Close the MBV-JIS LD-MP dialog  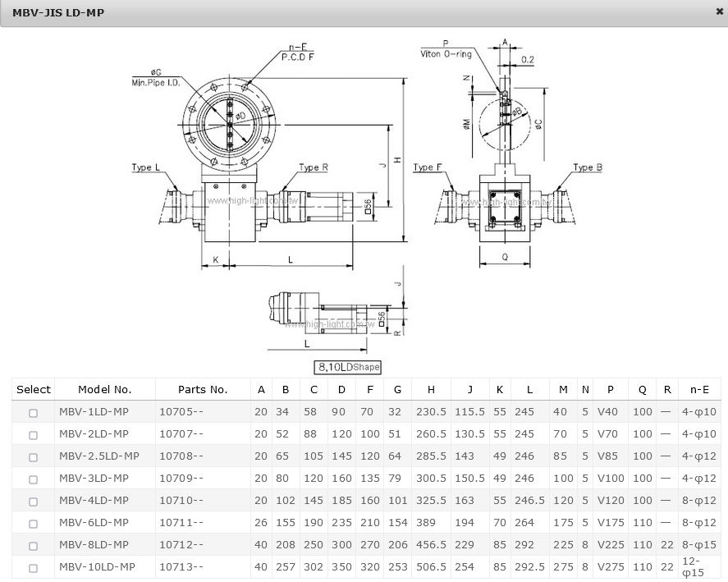tap(719, 12)
